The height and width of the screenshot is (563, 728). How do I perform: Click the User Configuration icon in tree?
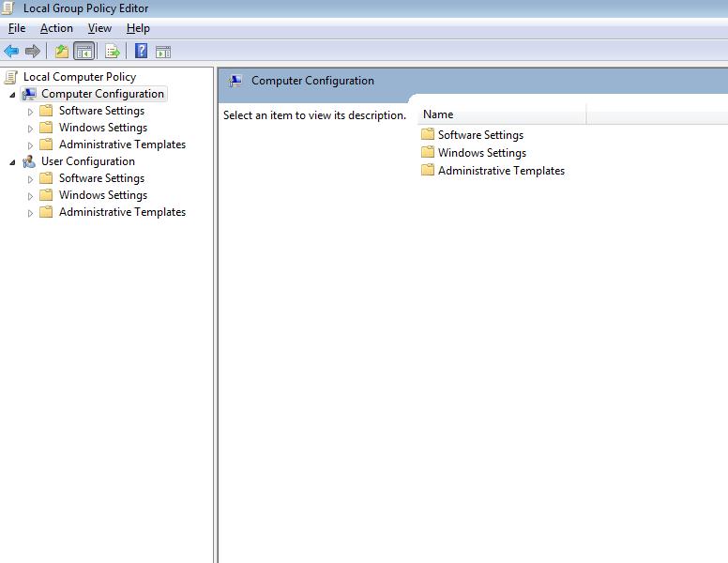[29, 161]
